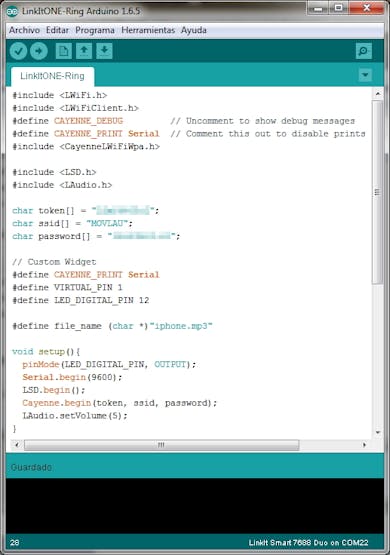Click the 'char password[]' line
The image size is (390, 555).
[96, 236]
